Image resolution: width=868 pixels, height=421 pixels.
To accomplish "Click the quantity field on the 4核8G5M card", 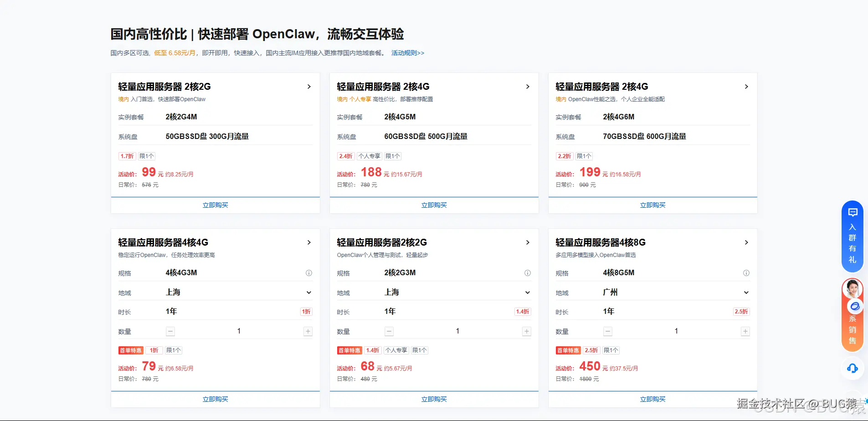I will (677, 331).
